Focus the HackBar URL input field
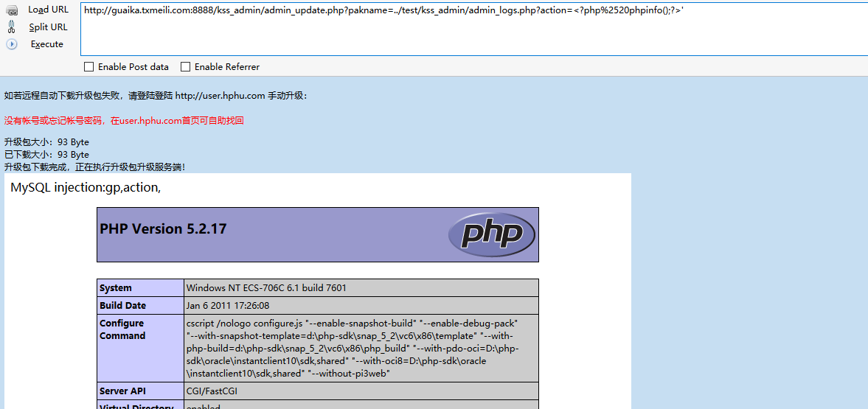This screenshot has height=409, width=868. tap(474, 29)
